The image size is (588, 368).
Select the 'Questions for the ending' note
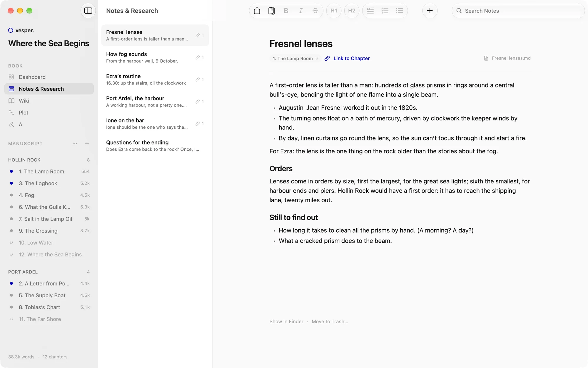click(155, 145)
